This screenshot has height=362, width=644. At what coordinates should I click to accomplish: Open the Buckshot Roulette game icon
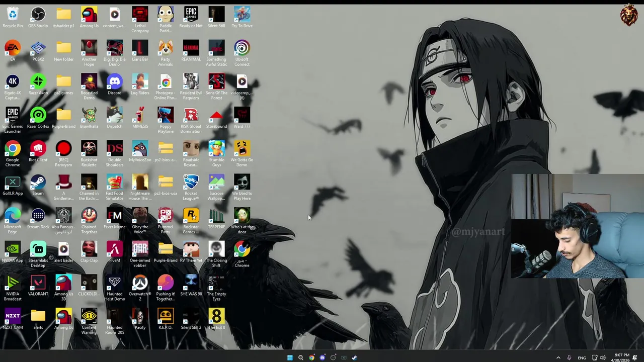pyautogui.click(x=89, y=154)
